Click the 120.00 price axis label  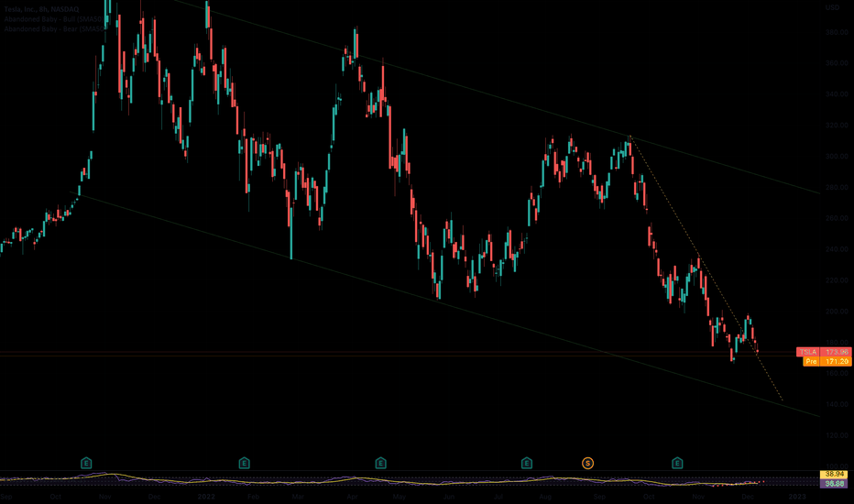(837, 435)
